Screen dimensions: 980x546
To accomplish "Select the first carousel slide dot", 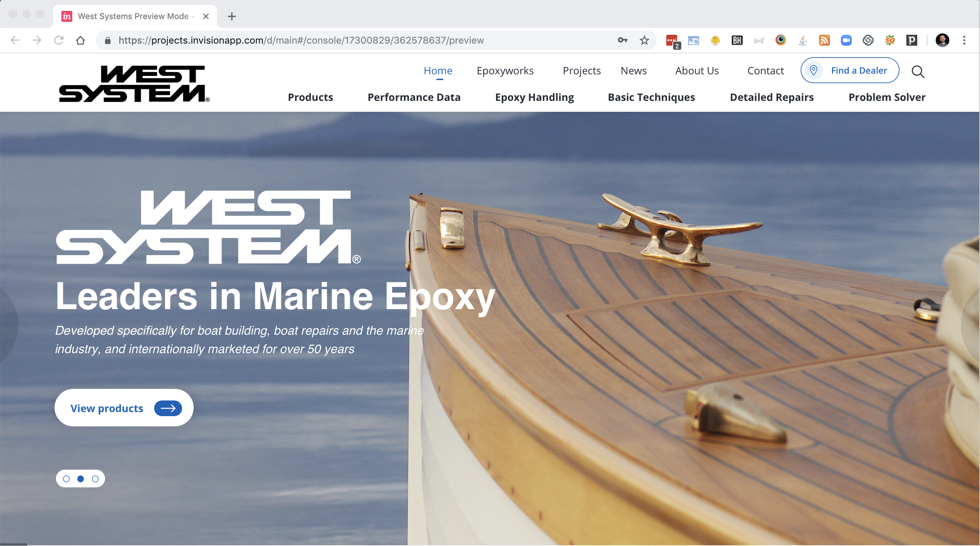I will [66, 479].
